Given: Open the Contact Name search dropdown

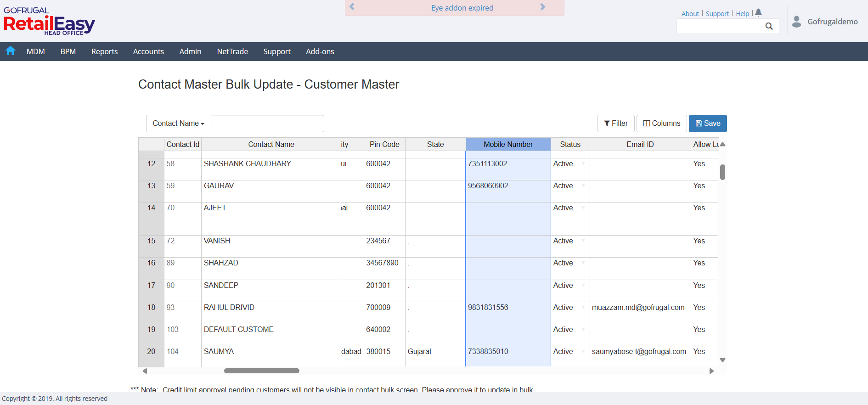Looking at the screenshot, I should point(178,124).
